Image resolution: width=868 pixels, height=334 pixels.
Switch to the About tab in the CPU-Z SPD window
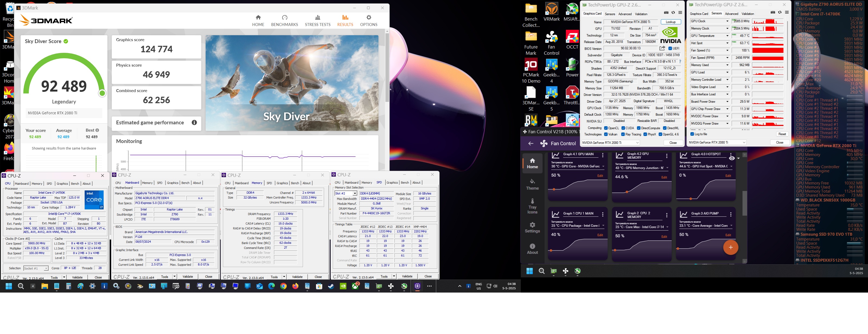pyautogui.click(x=416, y=183)
